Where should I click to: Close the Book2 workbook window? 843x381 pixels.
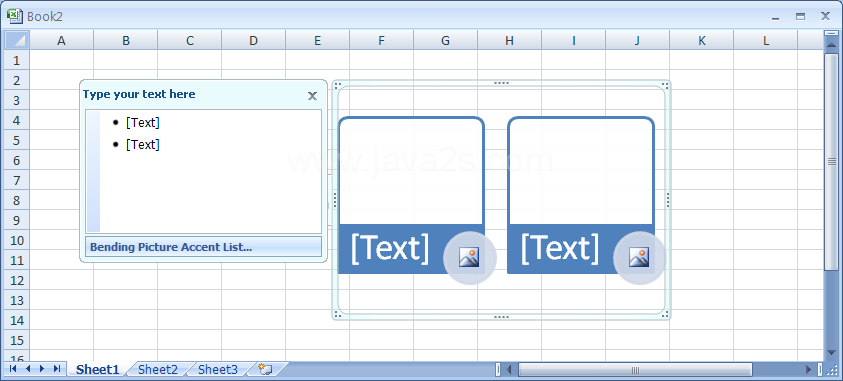tap(825, 16)
